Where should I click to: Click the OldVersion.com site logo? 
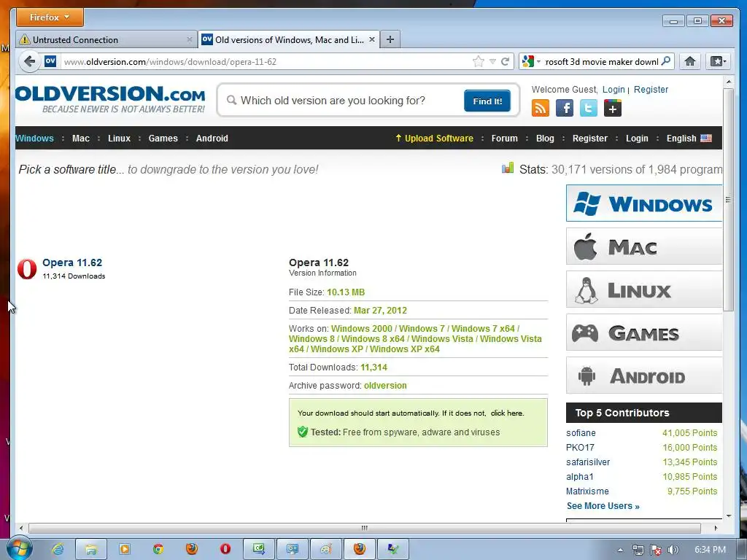111,99
